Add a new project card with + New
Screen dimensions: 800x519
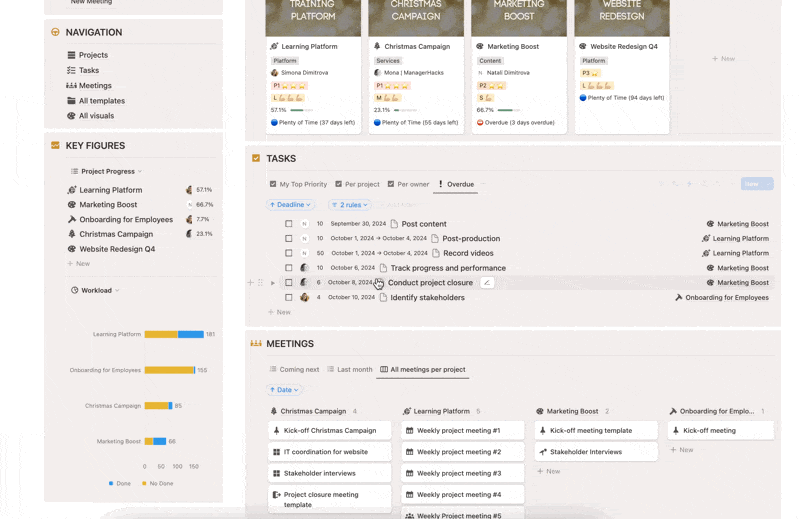(723, 59)
